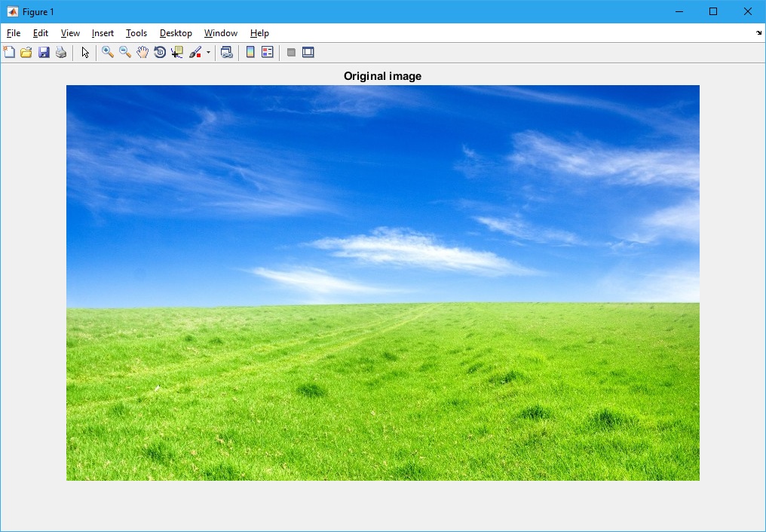
Task: Expand the brush color dropdown arrow
Action: [208, 53]
